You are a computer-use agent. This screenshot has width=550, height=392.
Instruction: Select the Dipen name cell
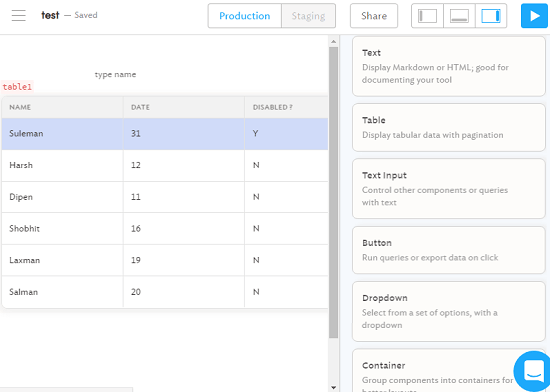62,197
